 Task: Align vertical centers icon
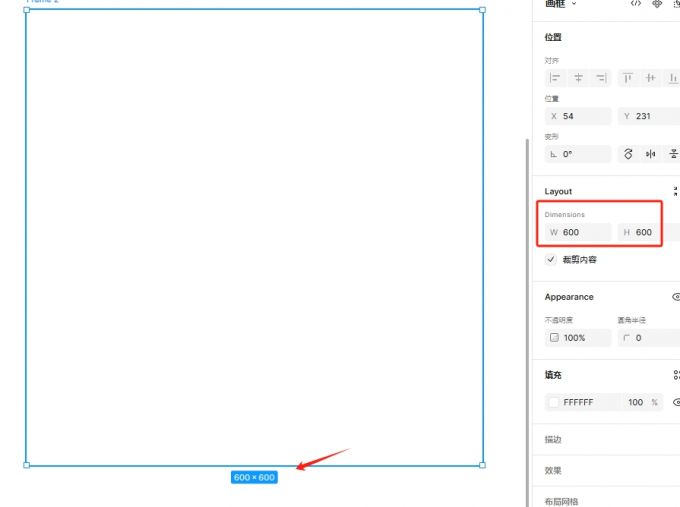(650, 78)
